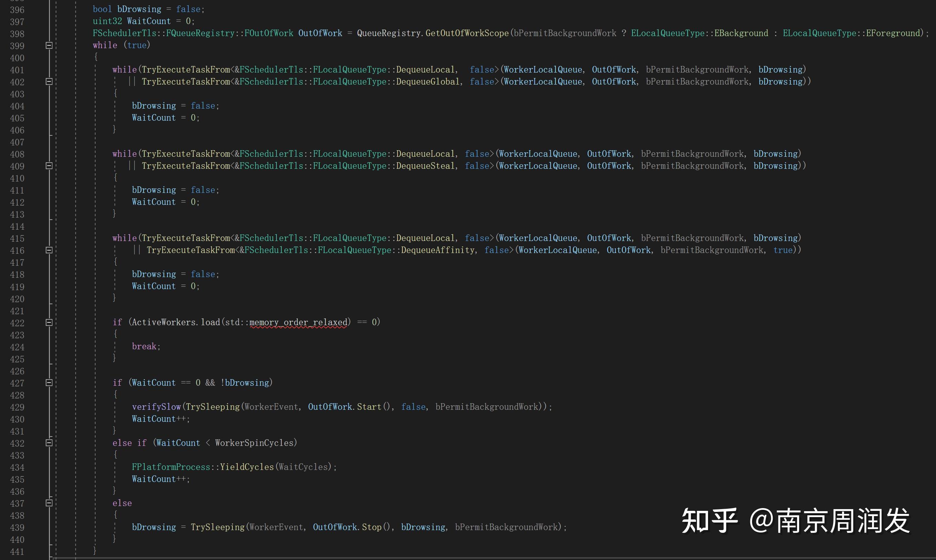Collapse the code block at line 416
The width and height of the screenshot is (936, 560).
click(x=49, y=250)
